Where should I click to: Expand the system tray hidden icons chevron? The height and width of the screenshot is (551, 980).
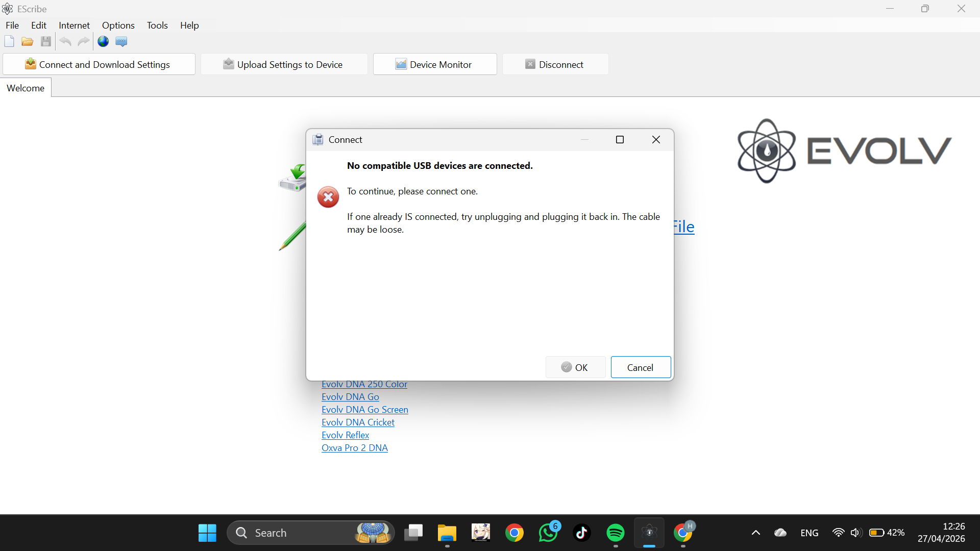tap(756, 533)
